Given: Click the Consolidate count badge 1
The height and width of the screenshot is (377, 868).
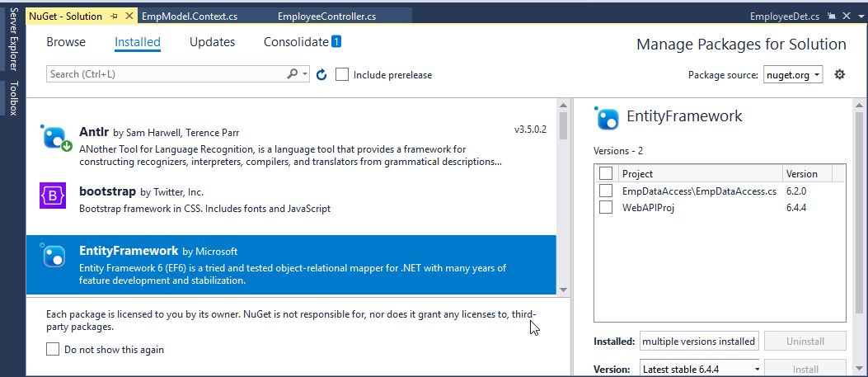Looking at the screenshot, I should (x=336, y=41).
